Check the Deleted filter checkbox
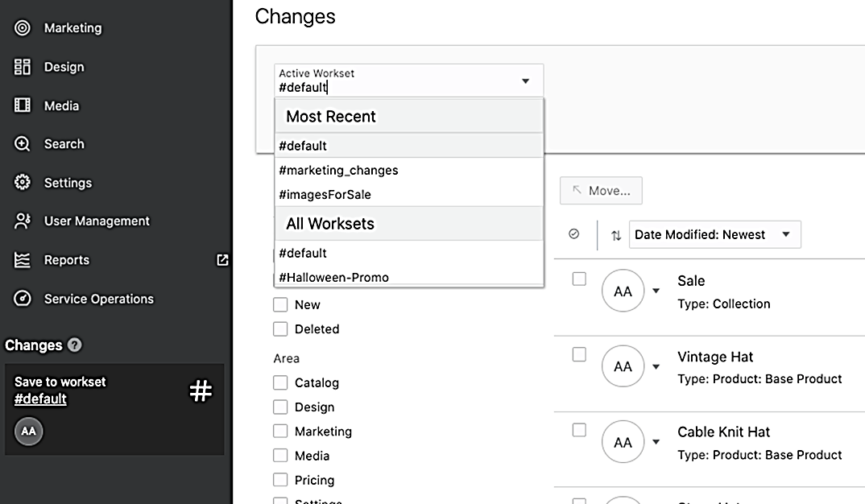Screen dimensions: 865x504 point(280,329)
